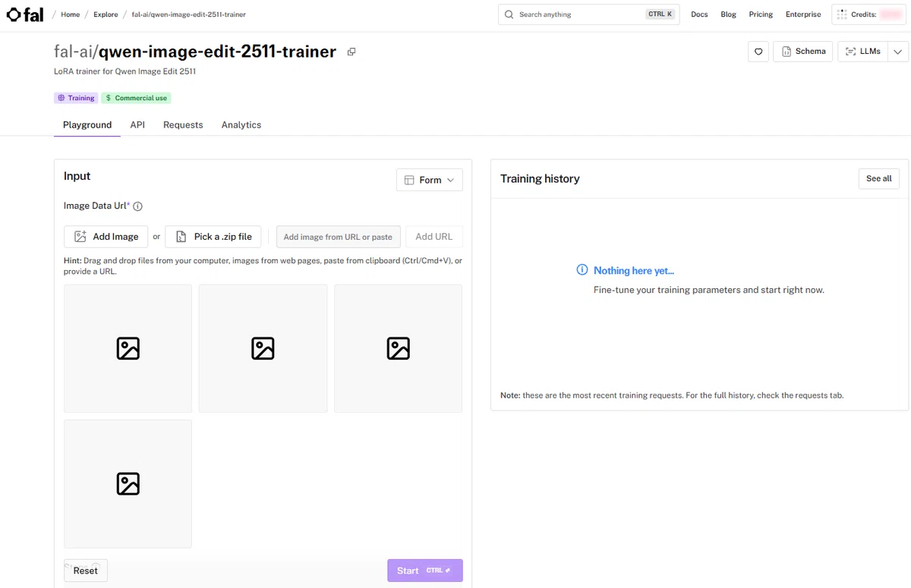Copy model name icon beside trainer title

click(x=351, y=52)
